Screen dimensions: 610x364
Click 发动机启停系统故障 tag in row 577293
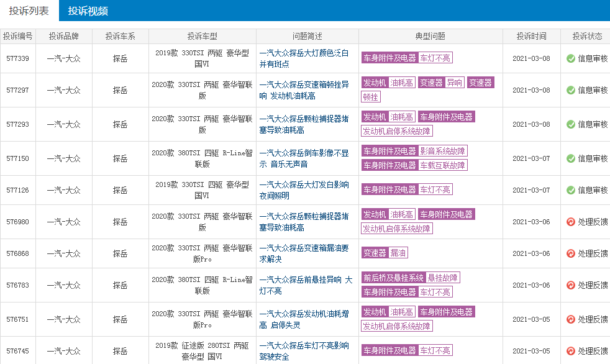click(397, 132)
